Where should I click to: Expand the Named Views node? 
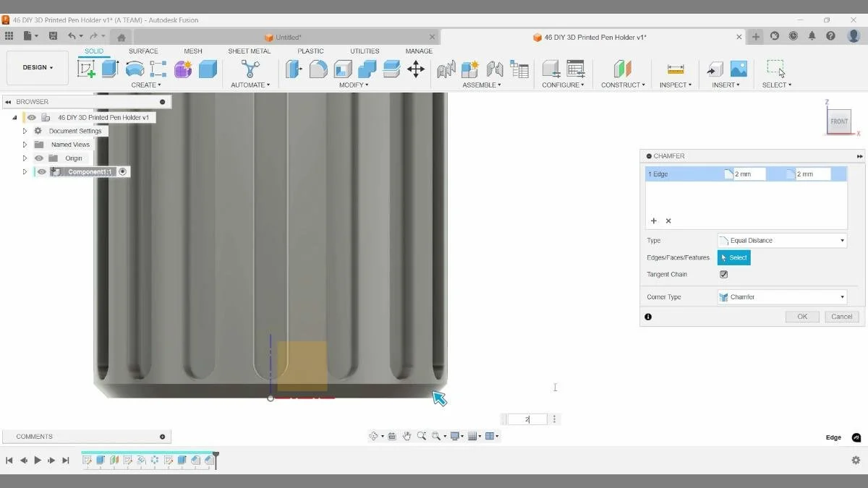pos(25,145)
